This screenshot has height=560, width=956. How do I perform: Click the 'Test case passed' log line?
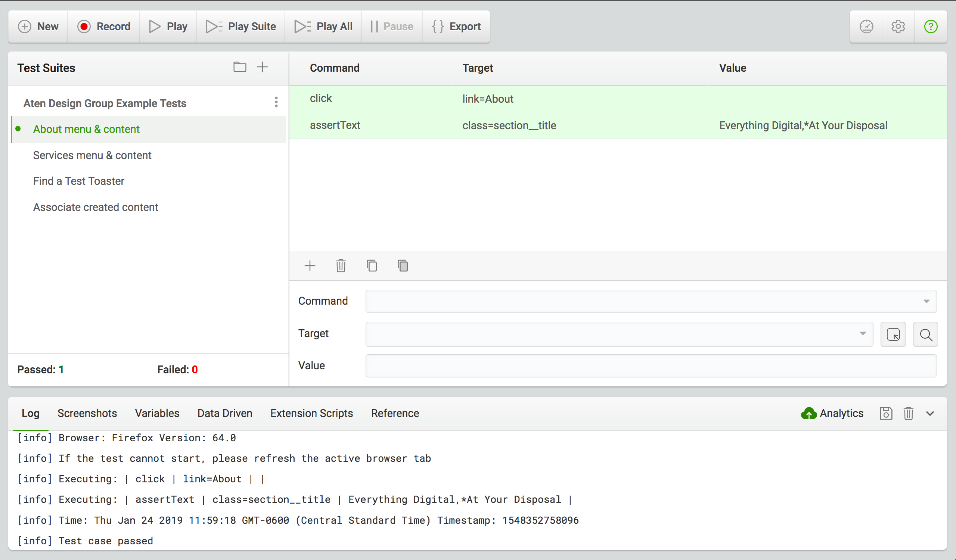pyautogui.click(x=86, y=541)
